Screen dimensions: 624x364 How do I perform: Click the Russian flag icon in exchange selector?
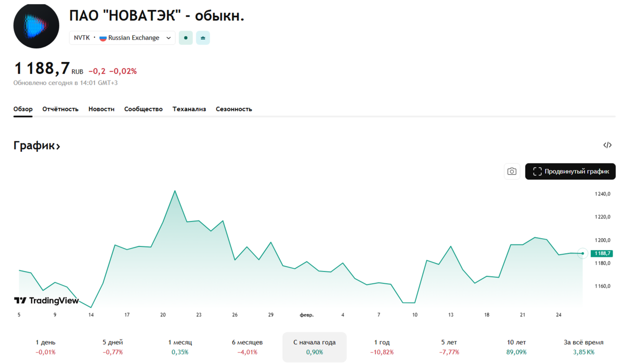[x=103, y=38]
